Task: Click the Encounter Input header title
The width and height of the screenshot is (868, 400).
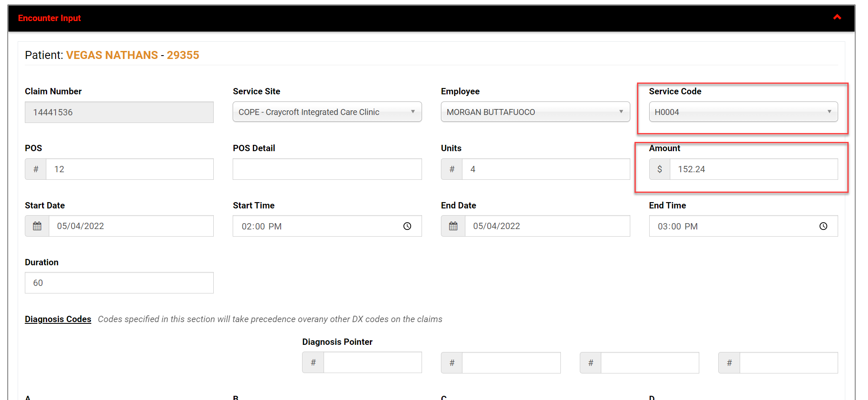Action: (x=49, y=18)
